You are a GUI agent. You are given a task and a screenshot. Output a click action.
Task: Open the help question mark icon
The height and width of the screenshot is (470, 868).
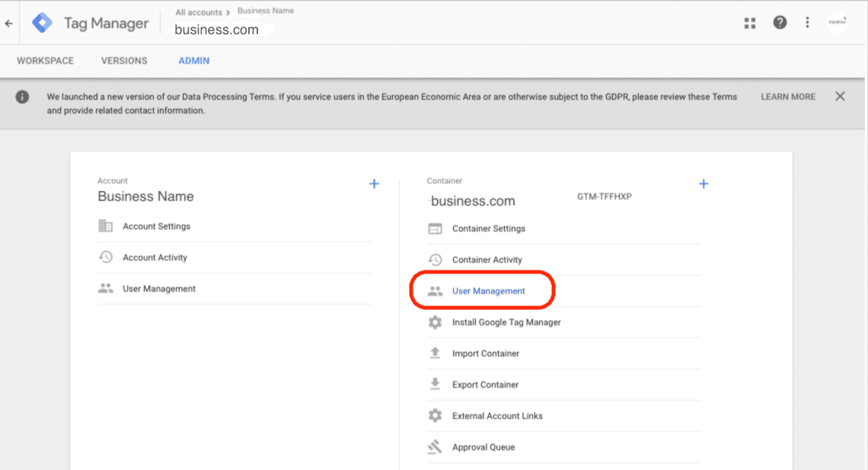(780, 23)
